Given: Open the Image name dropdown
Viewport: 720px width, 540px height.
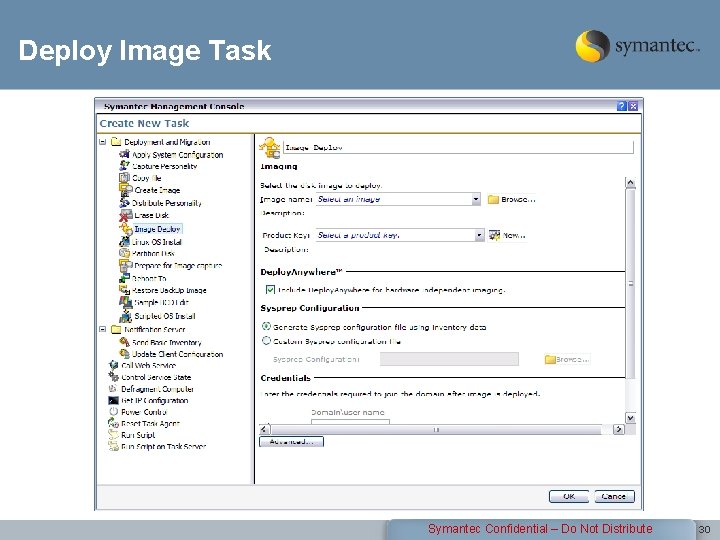Looking at the screenshot, I should pyautogui.click(x=476, y=199).
